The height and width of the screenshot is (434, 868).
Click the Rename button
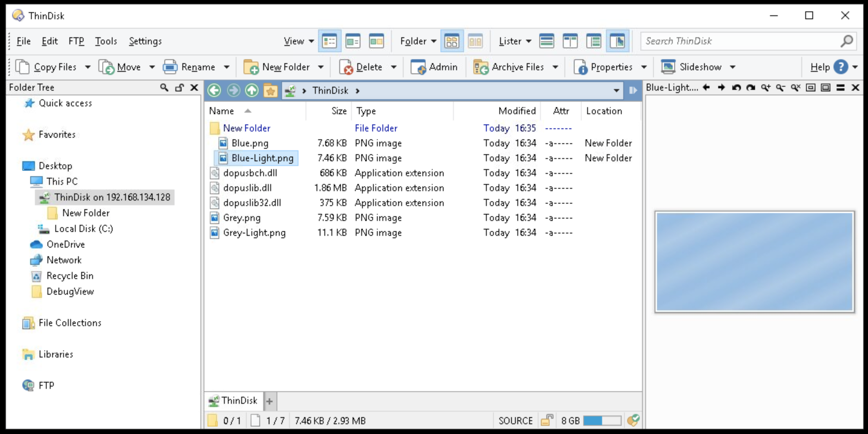(x=190, y=67)
